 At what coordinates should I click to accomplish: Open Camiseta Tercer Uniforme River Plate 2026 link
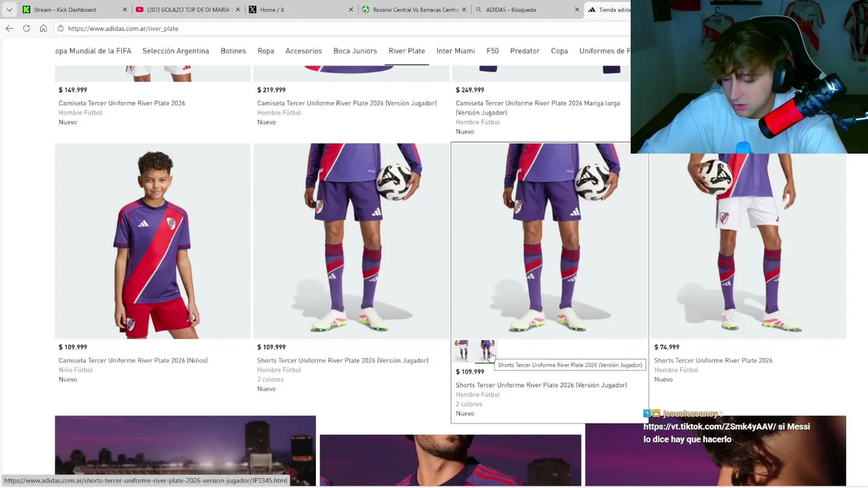coord(122,103)
